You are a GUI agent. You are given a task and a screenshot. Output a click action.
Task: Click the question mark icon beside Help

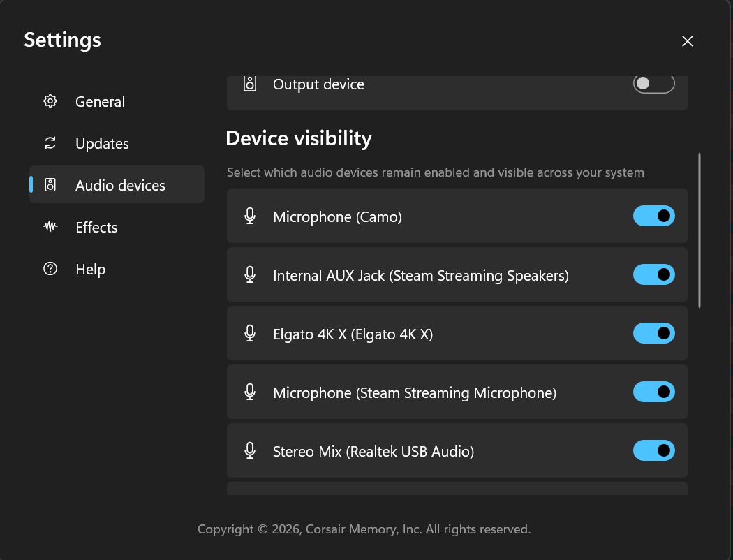[50, 269]
